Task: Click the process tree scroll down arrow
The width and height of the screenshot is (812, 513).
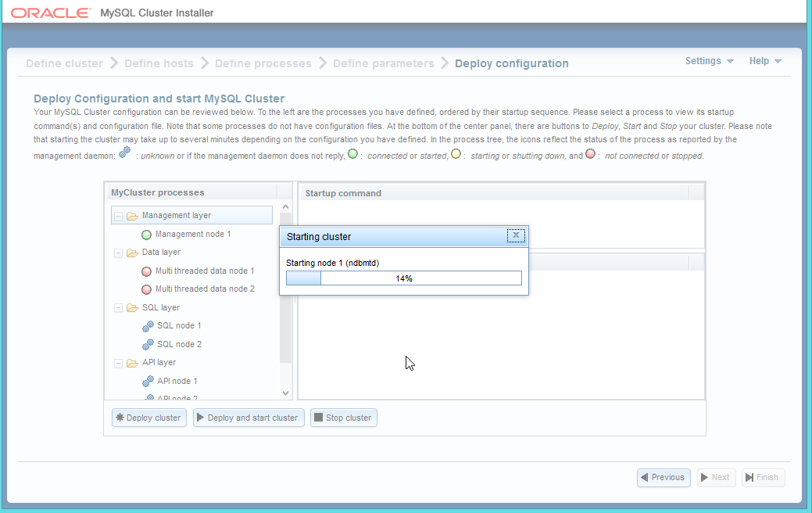Action: coord(285,393)
